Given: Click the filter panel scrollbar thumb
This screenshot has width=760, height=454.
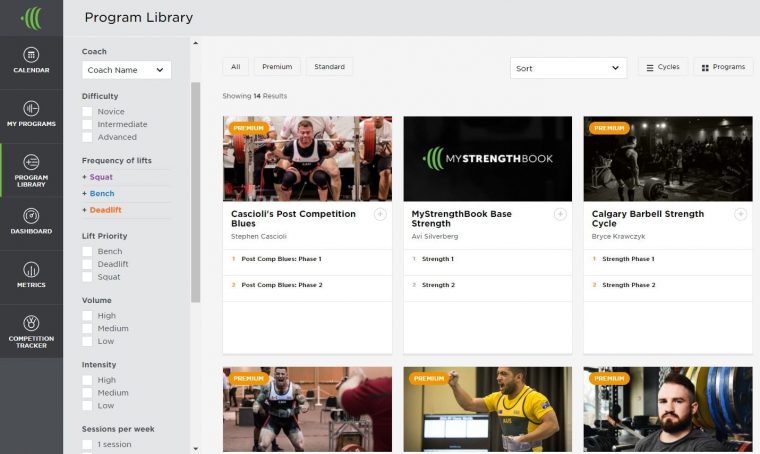Looking at the screenshot, I should tap(195, 192).
